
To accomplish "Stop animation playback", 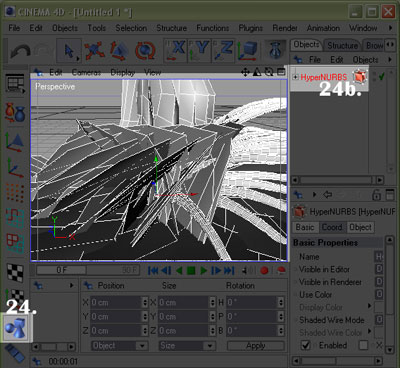I will tap(191, 270).
